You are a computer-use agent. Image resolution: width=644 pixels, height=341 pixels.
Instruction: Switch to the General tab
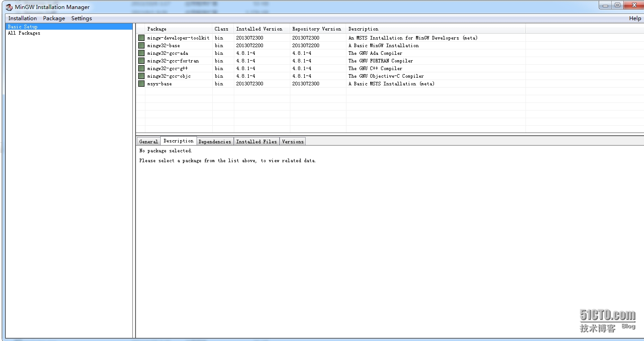click(149, 142)
